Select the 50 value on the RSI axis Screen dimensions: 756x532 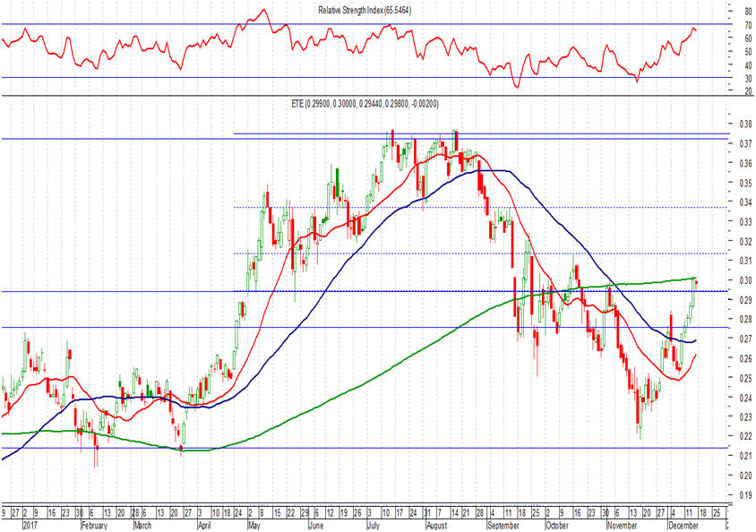[x=748, y=52]
